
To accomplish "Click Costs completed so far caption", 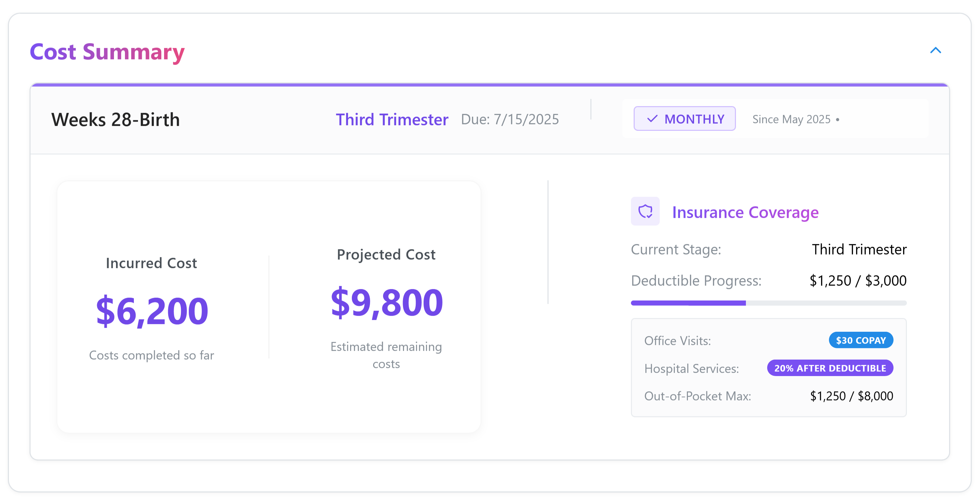I will pos(151,355).
